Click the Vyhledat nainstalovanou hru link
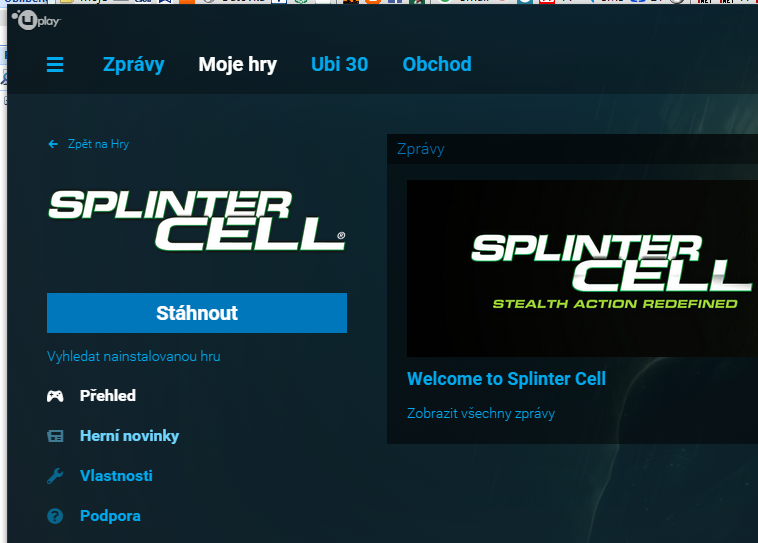 coord(134,356)
